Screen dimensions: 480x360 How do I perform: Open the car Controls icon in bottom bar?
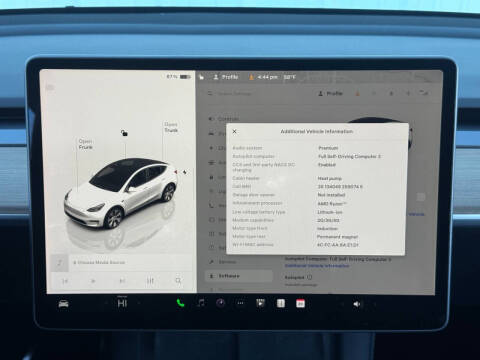(x=64, y=304)
